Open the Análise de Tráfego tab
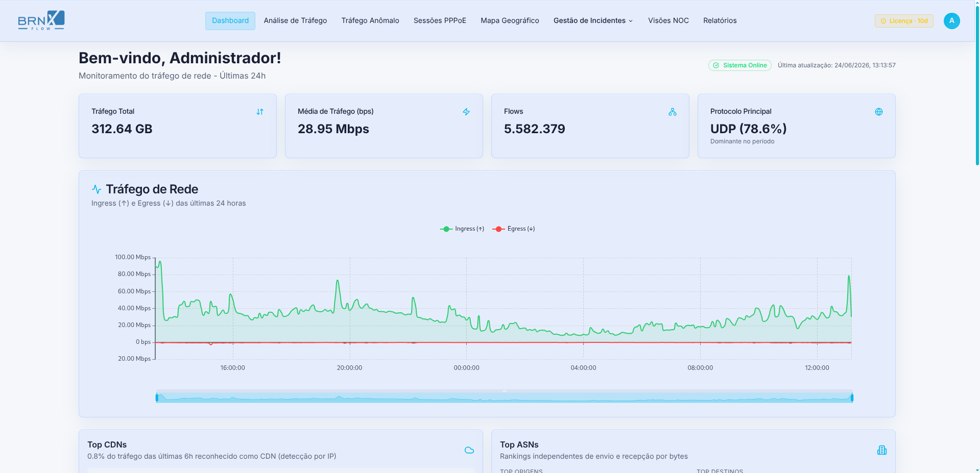Screen dimensions: 980x473 [295, 21]
